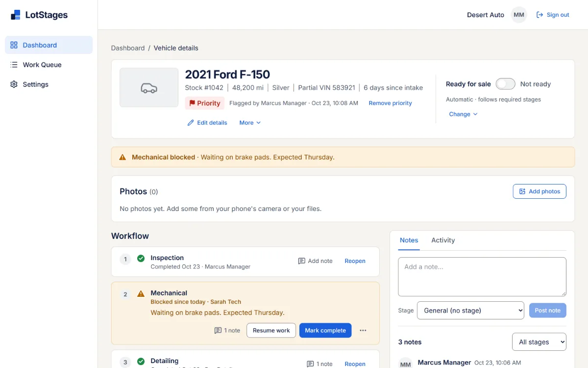Viewport: 588px width, 368px height.
Task: Toggle the Ready for sale switch
Action: tap(505, 84)
